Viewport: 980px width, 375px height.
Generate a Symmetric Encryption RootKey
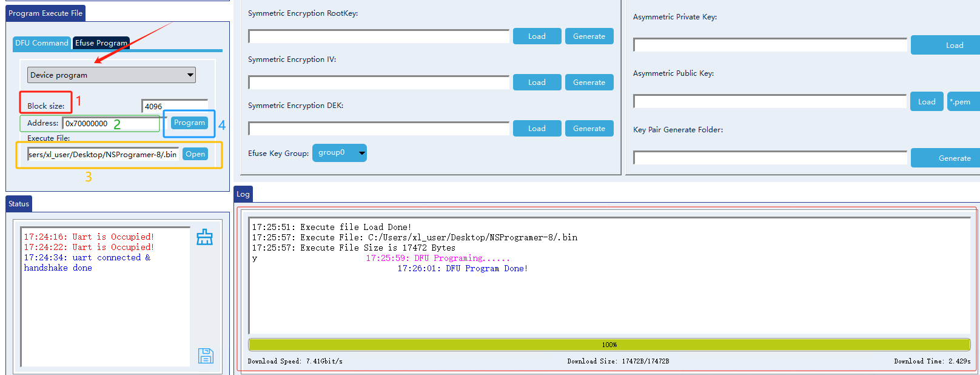pyautogui.click(x=589, y=36)
